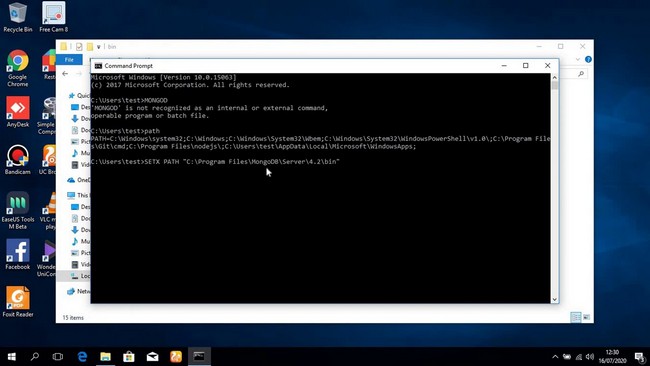Close the Command Prompt window
650x366 pixels.
coord(548,65)
